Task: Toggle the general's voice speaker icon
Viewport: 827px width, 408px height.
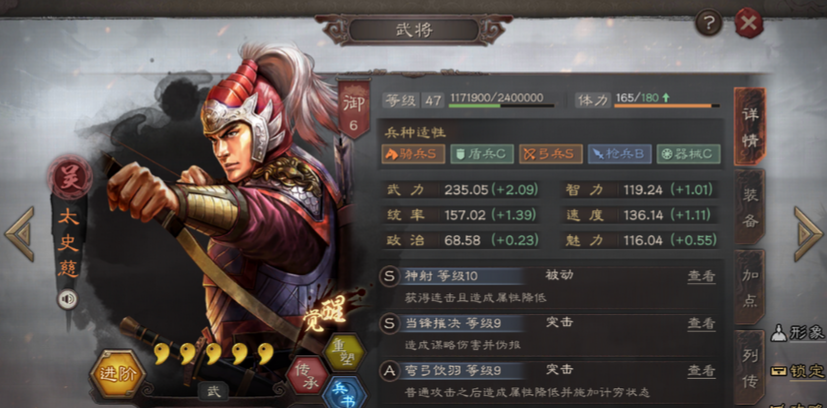Action: pos(68,300)
